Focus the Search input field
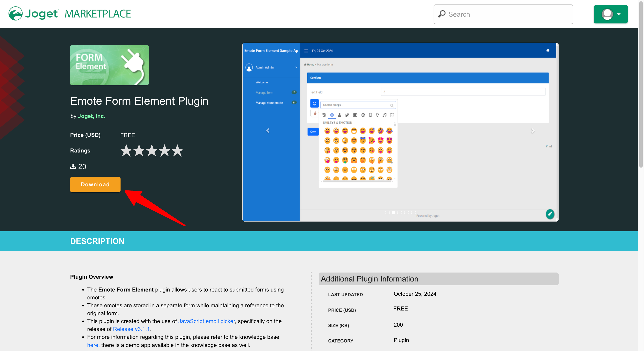 pos(503,14)
